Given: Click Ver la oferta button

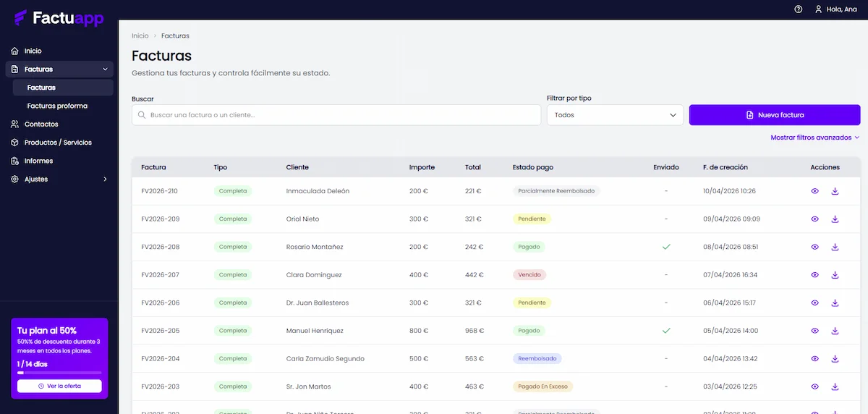Looking at the screenshot, I should click(59, 386).
